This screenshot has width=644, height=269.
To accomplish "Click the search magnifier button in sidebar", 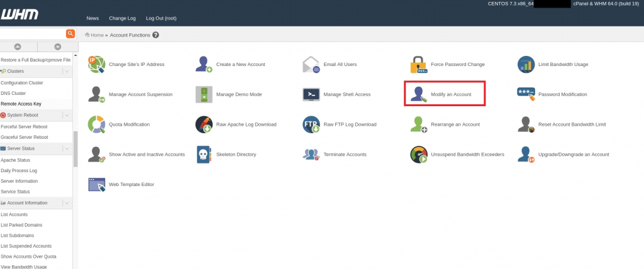I will point(70,34).
